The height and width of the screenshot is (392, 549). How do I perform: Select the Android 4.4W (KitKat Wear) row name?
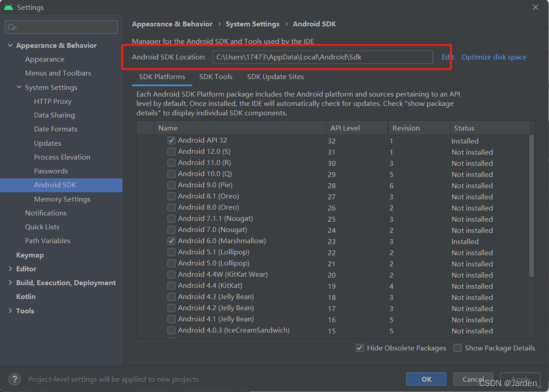(x=223, y=274)
